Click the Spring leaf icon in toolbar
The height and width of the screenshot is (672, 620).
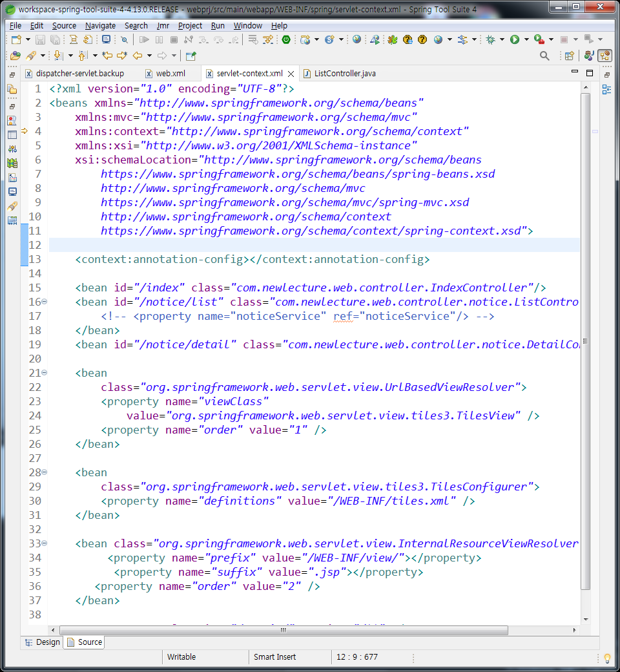click(x=392, y=40)
